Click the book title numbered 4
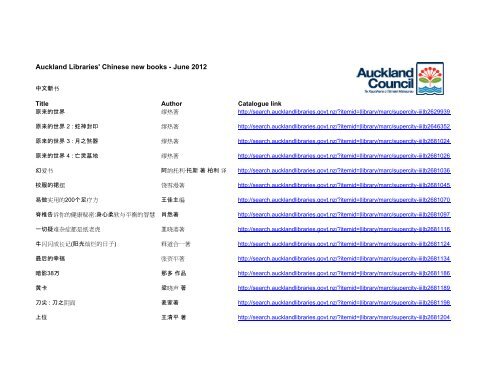Viewport: 500px width, 386px height. coord(67,156)
